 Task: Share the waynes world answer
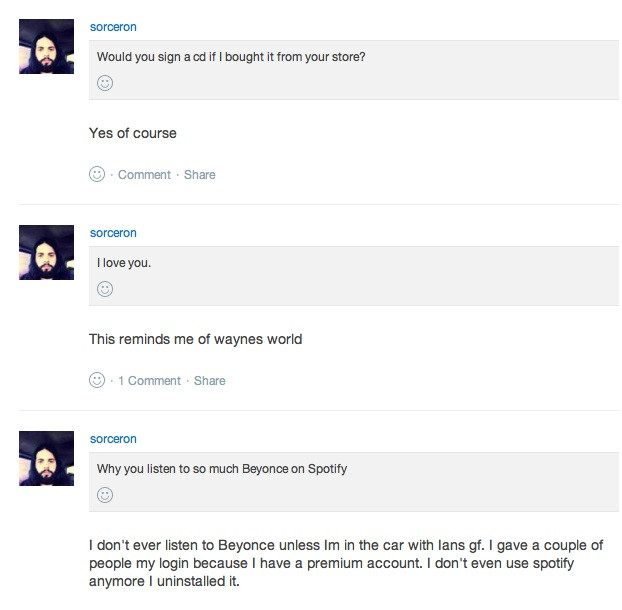tap(210, 381)
